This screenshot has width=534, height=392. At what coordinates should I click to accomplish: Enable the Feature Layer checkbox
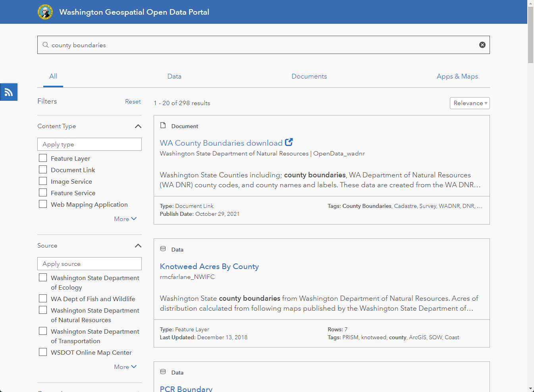point(43,158)
